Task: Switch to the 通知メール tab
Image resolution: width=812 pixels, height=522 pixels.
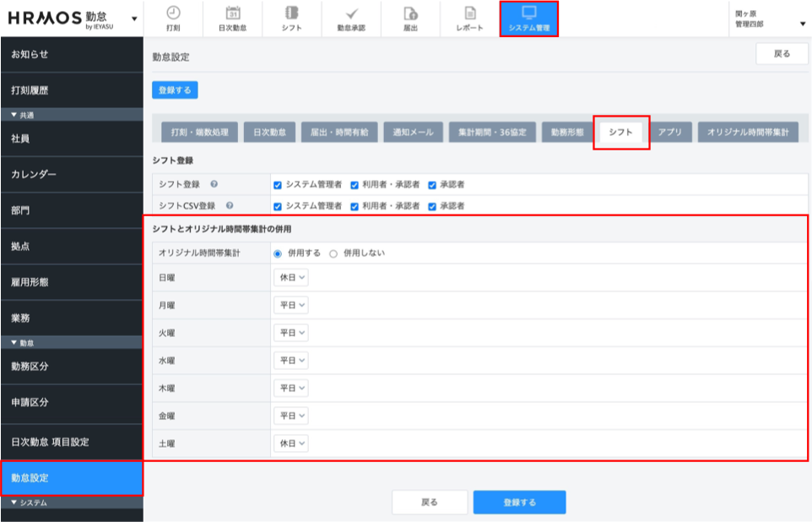Action: (x=414, y=132)
